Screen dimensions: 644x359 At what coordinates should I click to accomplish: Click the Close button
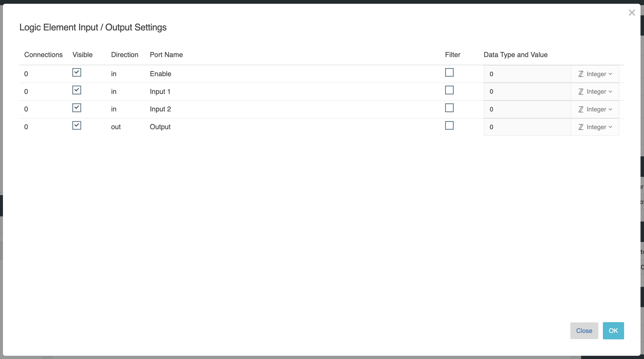[584, 331]
